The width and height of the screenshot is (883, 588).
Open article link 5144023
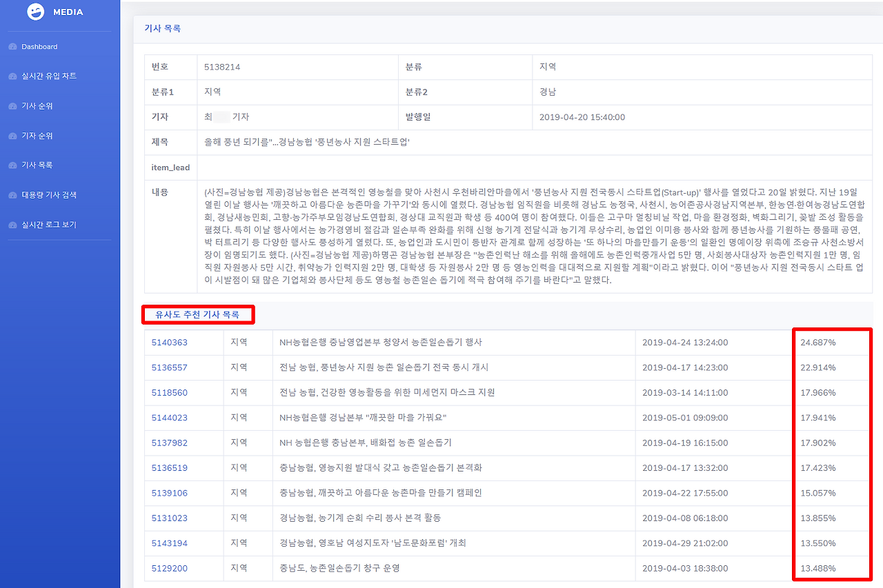[170, 418]
